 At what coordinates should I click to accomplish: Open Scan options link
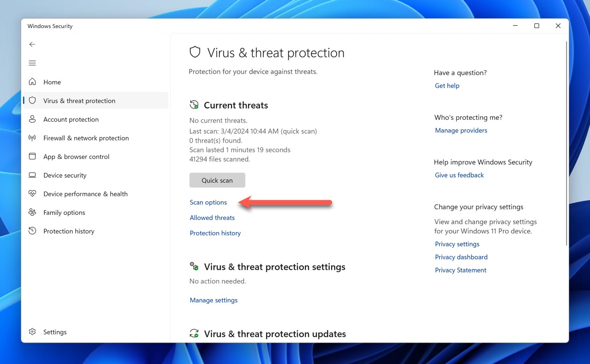208,202
